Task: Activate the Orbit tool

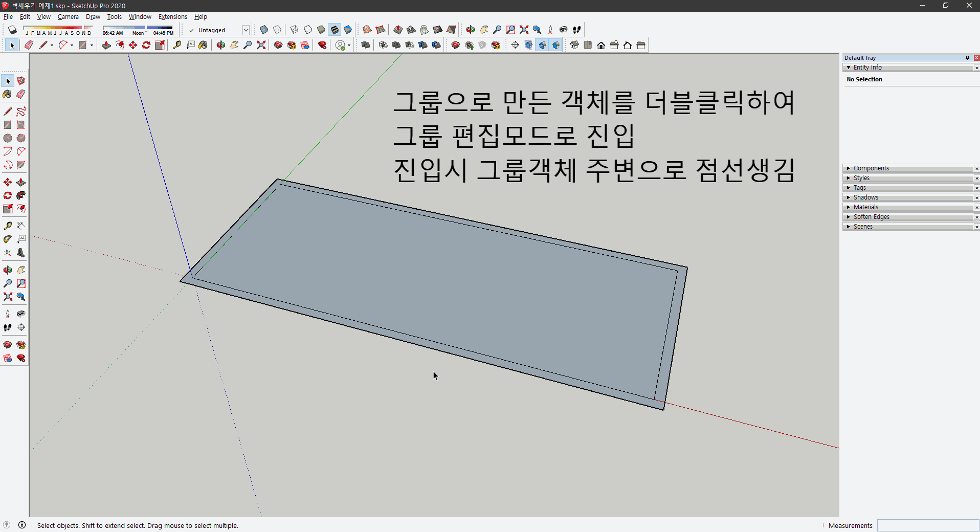Action: (7, 270)
